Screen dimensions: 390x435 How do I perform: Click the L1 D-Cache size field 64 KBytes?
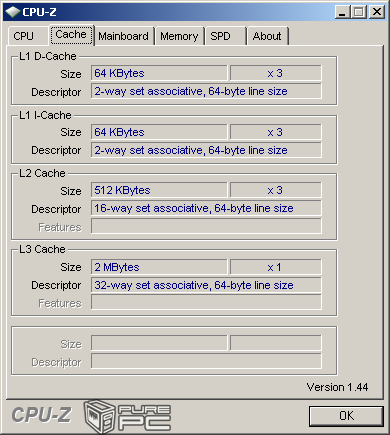(x=159, y=73)
